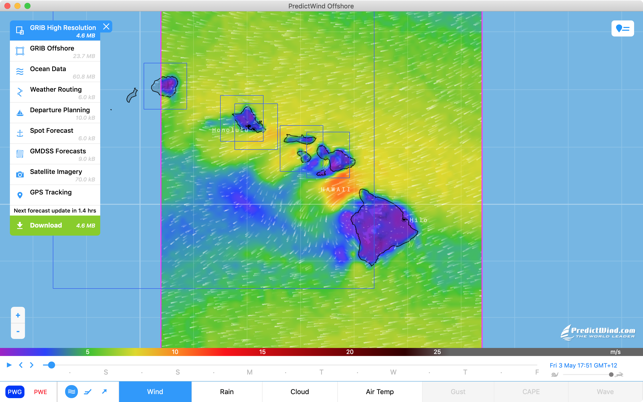Image resolution: width=643 pixels, height=402 pixels.
Task: Open the location list button top right
Action: pyautogui.click(x=622, y=28)
